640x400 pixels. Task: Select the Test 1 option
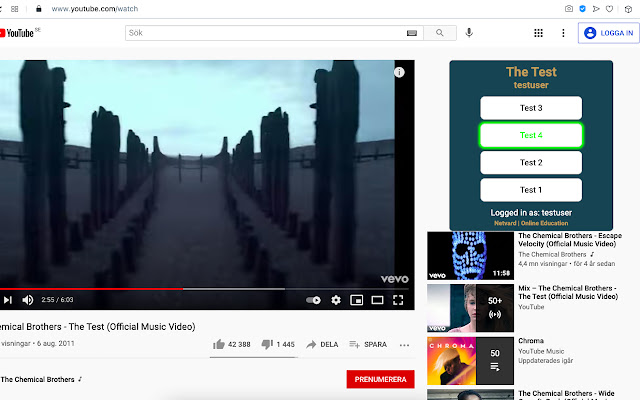pos(531,190)
